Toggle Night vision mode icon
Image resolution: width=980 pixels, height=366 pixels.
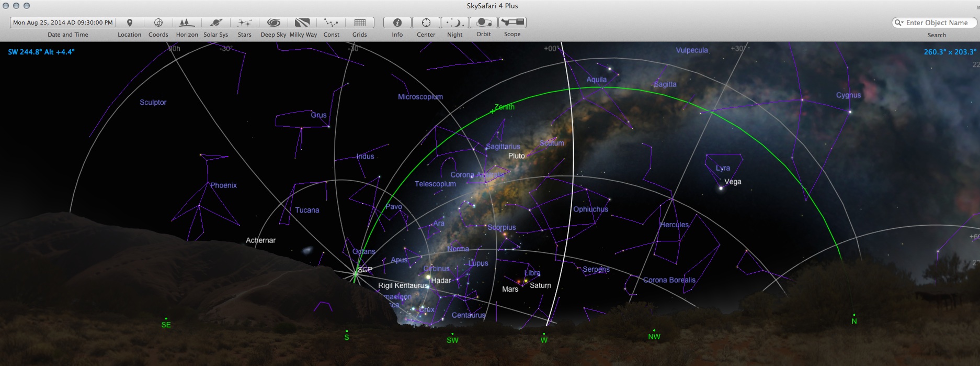point(455,23)
